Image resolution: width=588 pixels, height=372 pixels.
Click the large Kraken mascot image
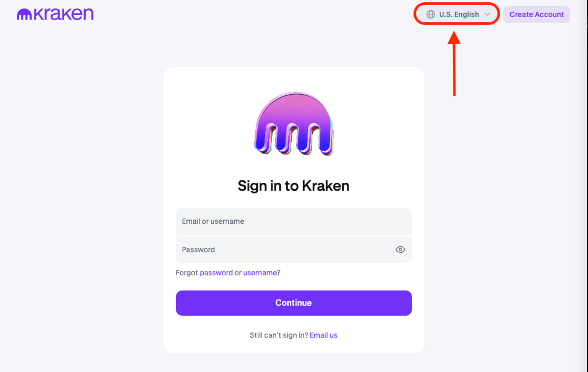pos(294,123)
